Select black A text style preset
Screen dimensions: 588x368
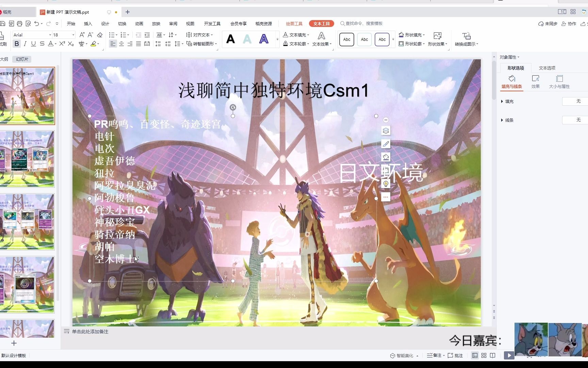click(231, 39)
